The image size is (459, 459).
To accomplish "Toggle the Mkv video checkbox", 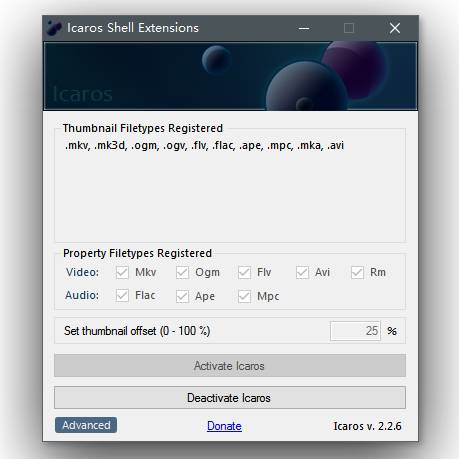I will (122, 272).
